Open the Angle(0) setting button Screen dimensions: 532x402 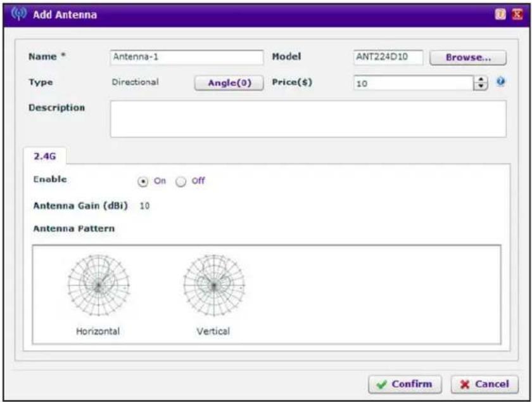coord(229,83)
